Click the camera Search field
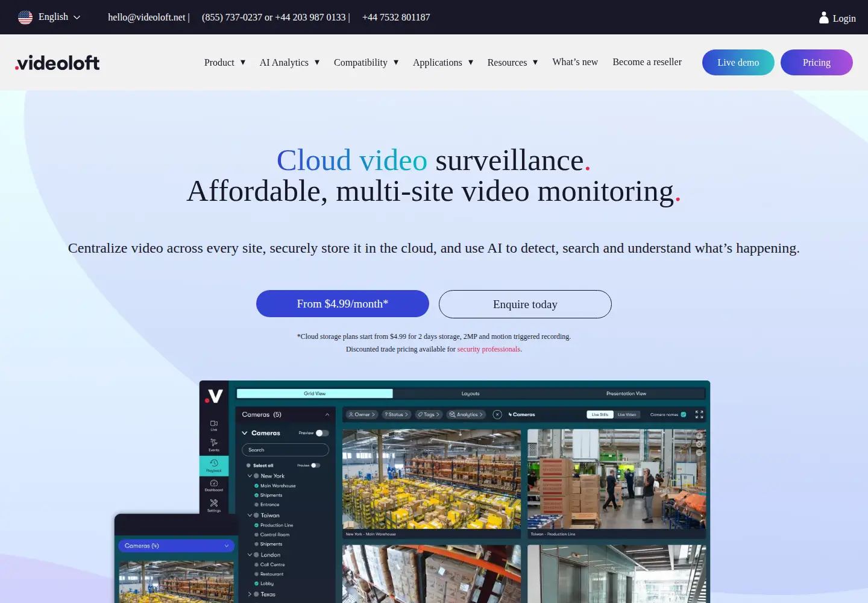The height and width of the screenshot is (603, 868). point(285,450)
